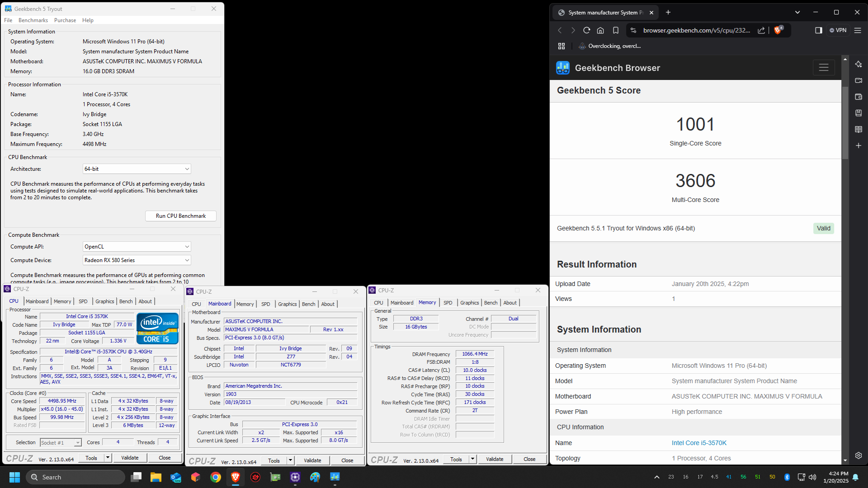Click scrollbar down arrow on Geekbench page
The width and height of the screenshot is (868, 488).
(845, 460)
